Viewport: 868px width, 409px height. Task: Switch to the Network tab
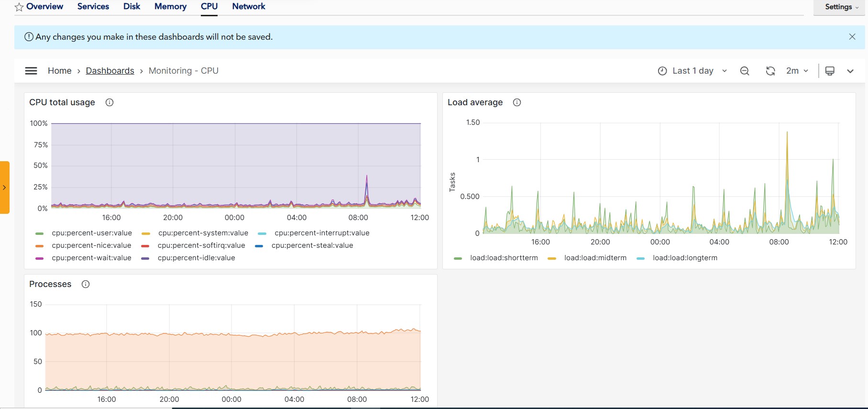[249, 7]
